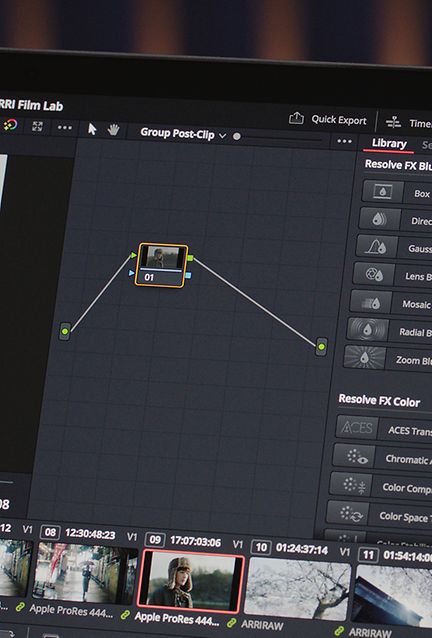Select the Directional Blur effect icon
The height and width of the screenshot is (638, 432).
[x=380, y=219]
